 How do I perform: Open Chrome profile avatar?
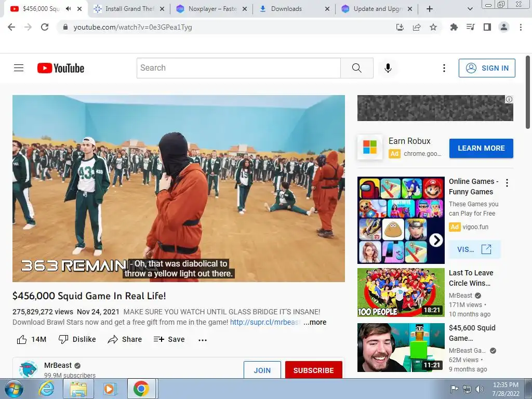tap(504, 27)
